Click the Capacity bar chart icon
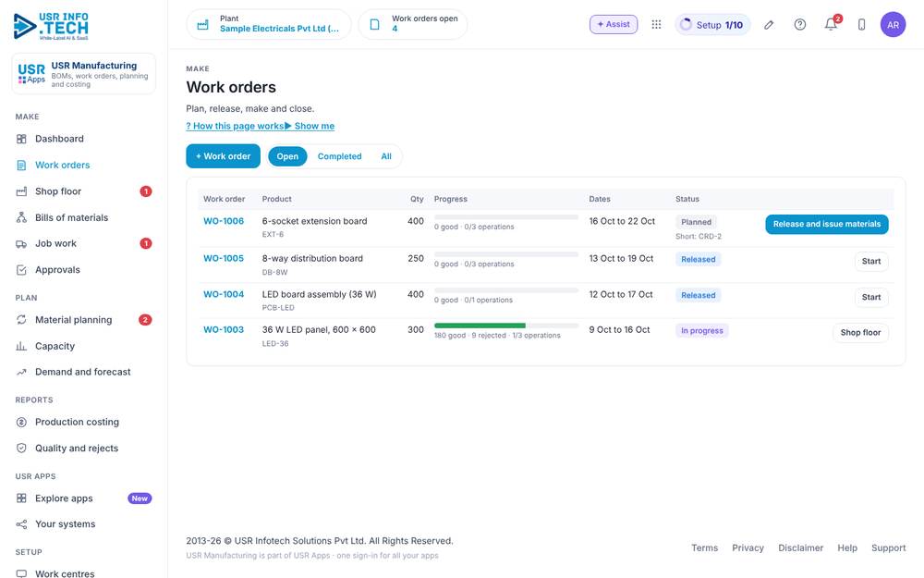Screen dimensions: 924x578 click(x=21, y=346)
